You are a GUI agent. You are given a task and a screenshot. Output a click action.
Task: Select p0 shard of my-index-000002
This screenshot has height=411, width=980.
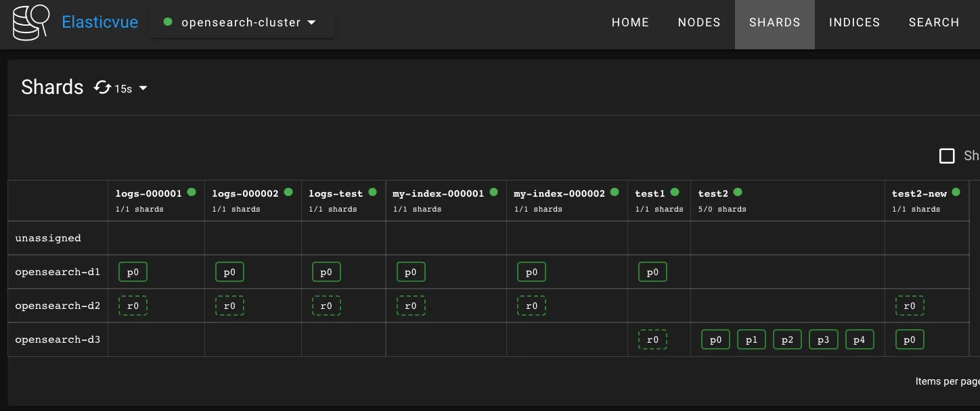click(x=531, y=272)
